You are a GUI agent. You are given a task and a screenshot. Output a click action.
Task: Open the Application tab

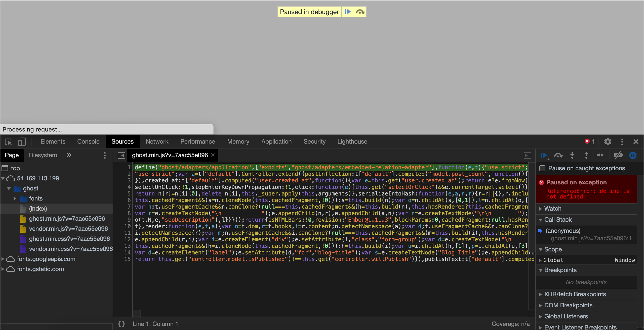coord(276,142)
